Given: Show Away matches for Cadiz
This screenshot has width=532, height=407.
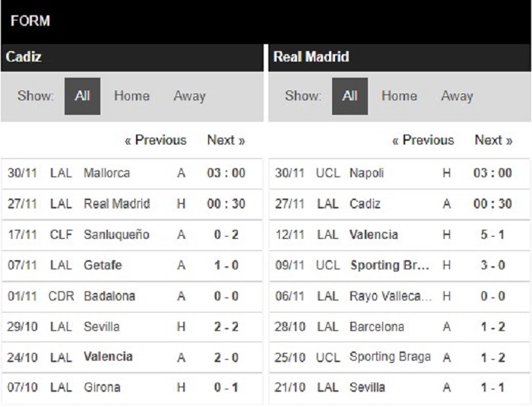Looking at the screenshot, I should pyautogui.click(x=189, y=96).
